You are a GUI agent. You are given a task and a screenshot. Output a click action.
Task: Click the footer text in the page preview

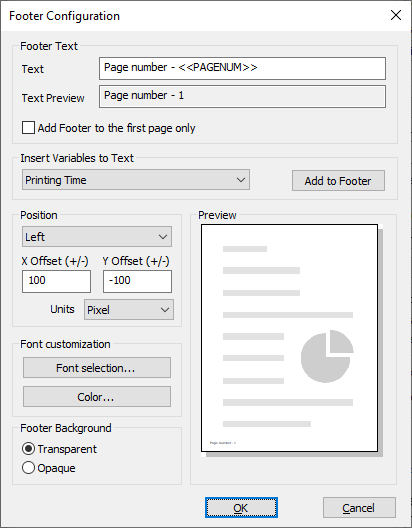pos(222,443)
